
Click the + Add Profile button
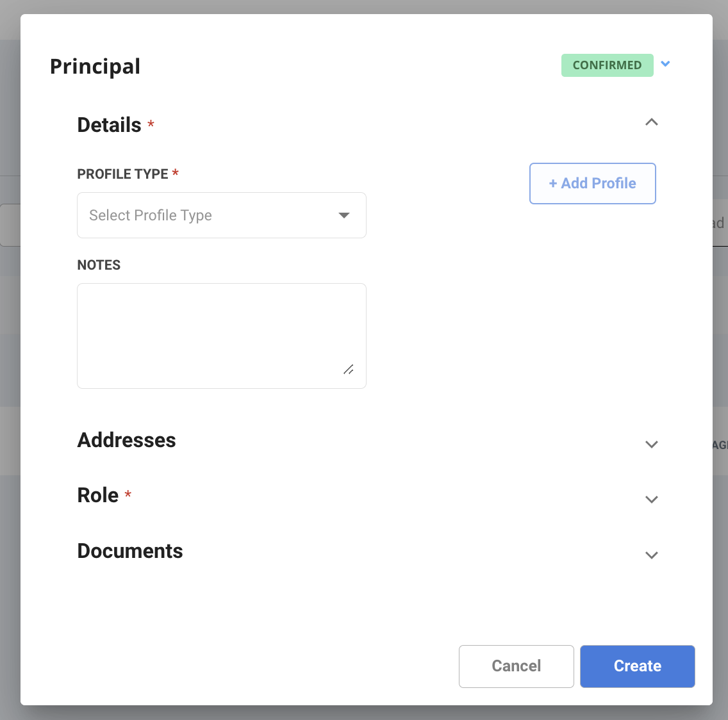click(592, 183)
